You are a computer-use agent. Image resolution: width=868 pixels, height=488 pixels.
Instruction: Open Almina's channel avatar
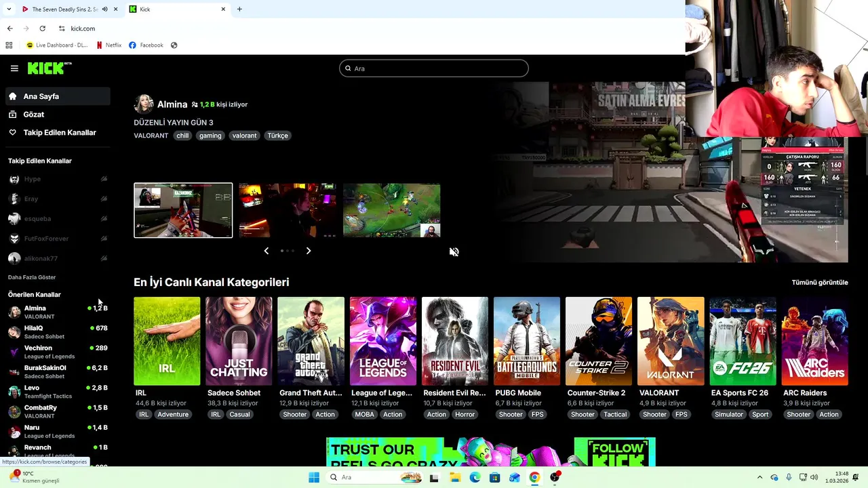point(143,104)
